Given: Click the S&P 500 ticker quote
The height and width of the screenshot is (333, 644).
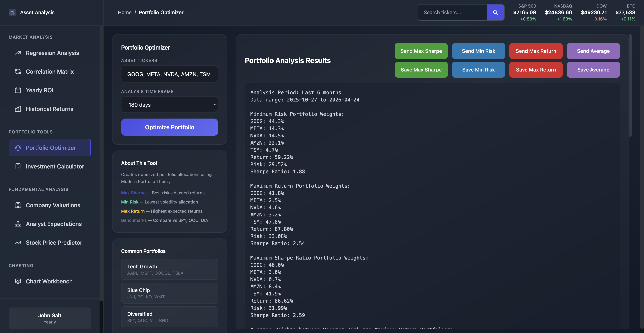Looking at the screenshot, I should click(x=525, y=12).
